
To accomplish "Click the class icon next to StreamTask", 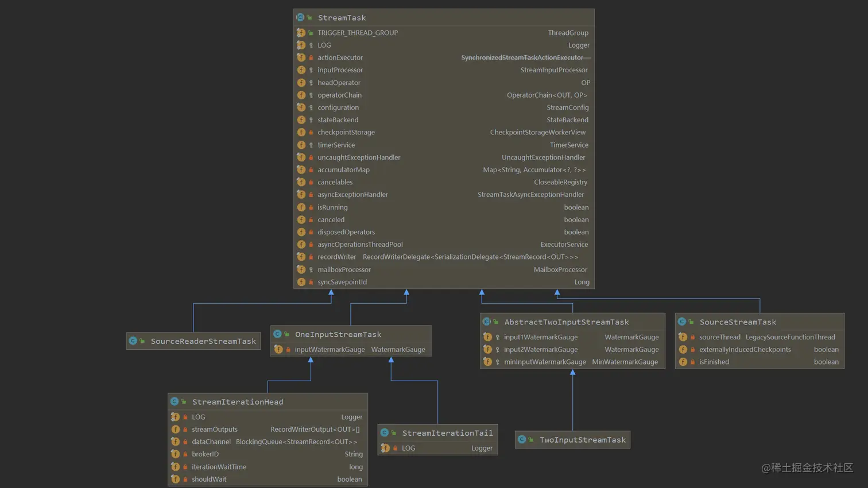I will click(x=300, y=18).
